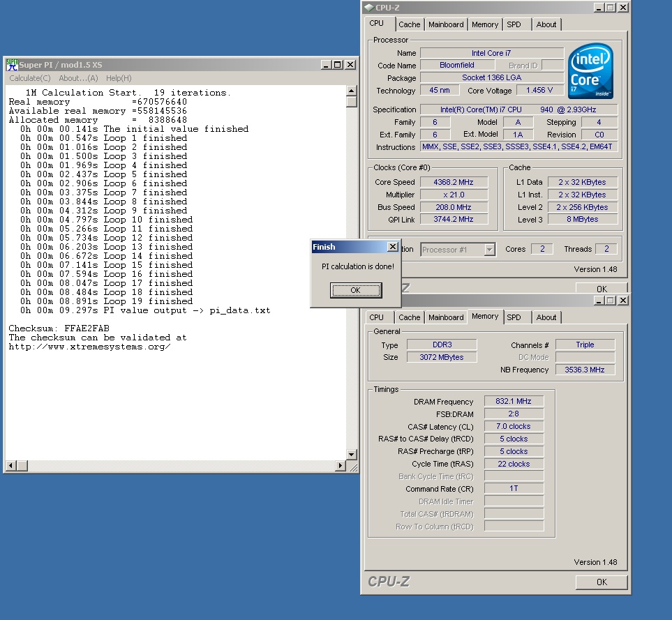Click Super PI vertical scrollbar up arrow

point(352,91)
